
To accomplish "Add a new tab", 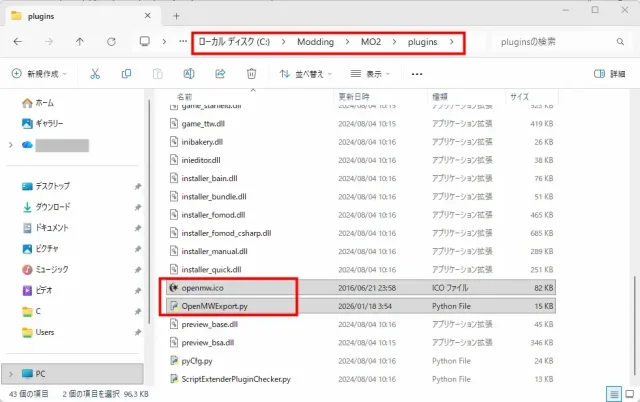I will point(176,16).
